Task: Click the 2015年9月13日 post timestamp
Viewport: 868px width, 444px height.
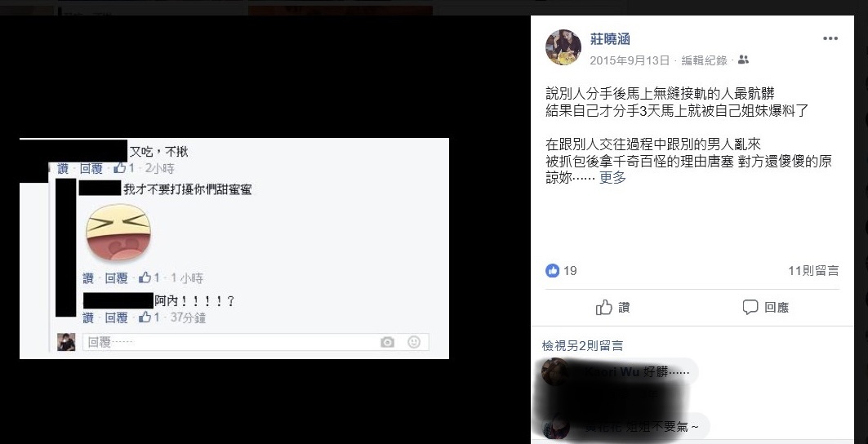Action: (x=630, y=60)
